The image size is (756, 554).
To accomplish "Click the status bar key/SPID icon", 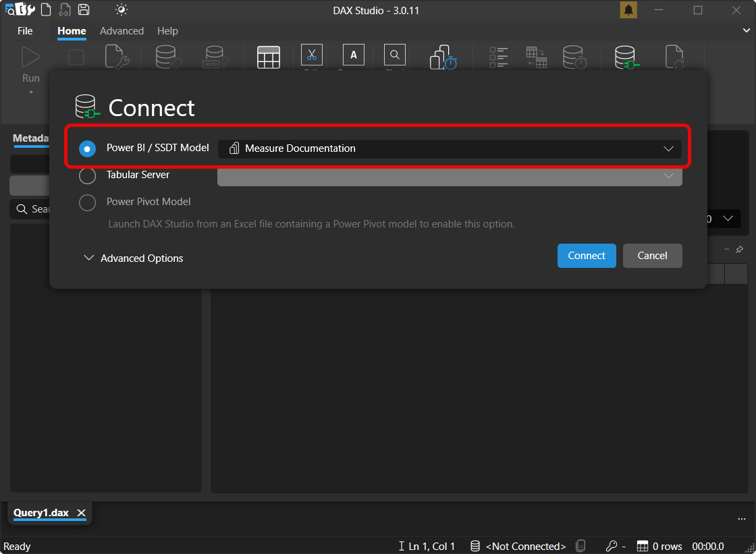I will [612, 546].
